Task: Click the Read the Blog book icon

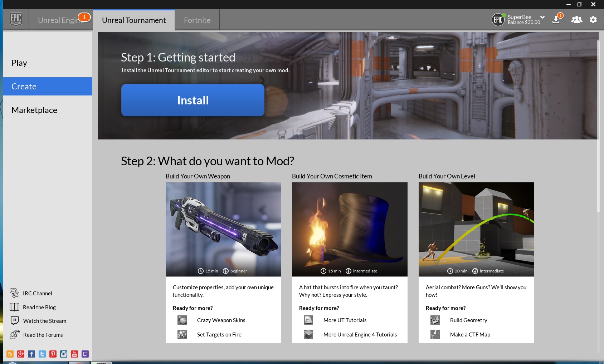Action: (x=14, y=307)
